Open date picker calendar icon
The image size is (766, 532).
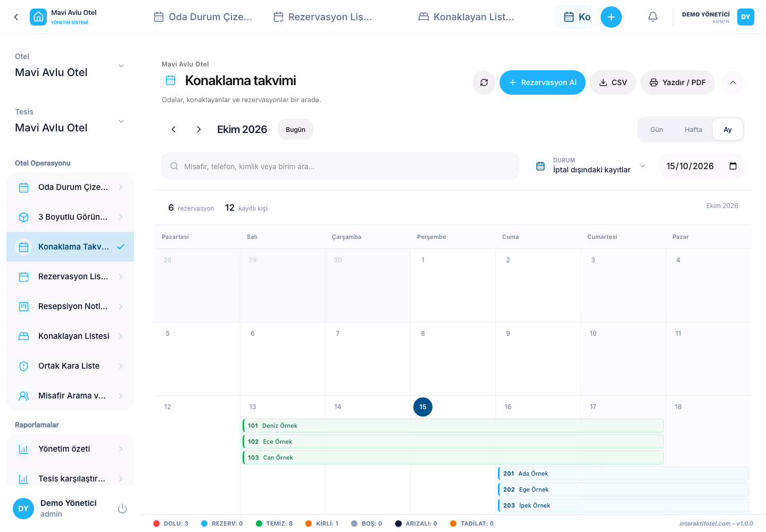tap(732, 166)
